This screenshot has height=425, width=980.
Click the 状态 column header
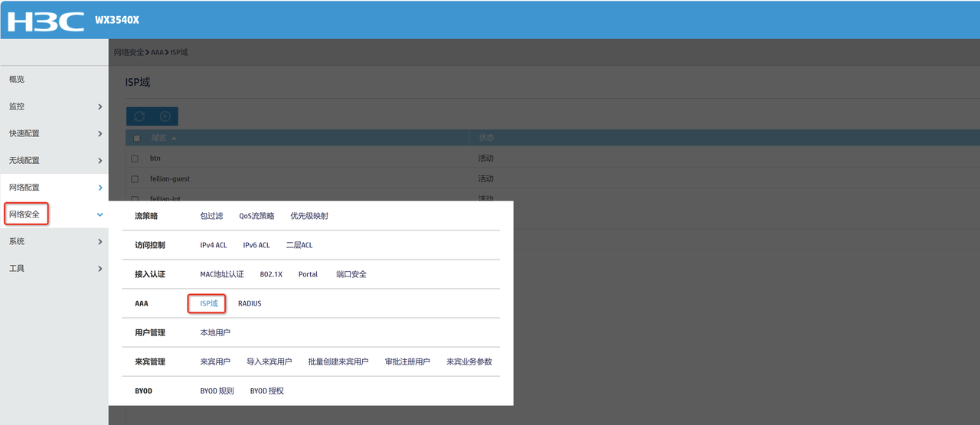point(487,138)
